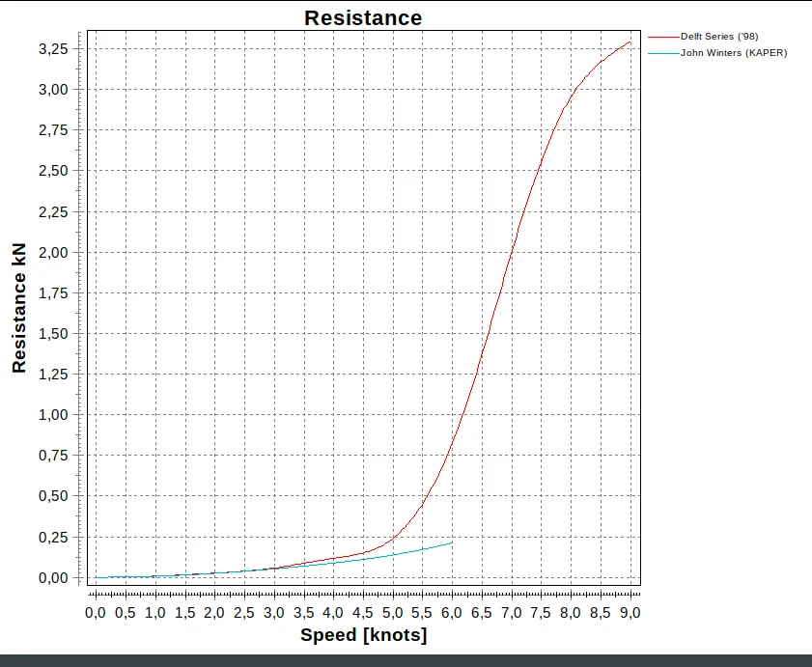Click the 6,0 speed axis tick label

point(452,612)
